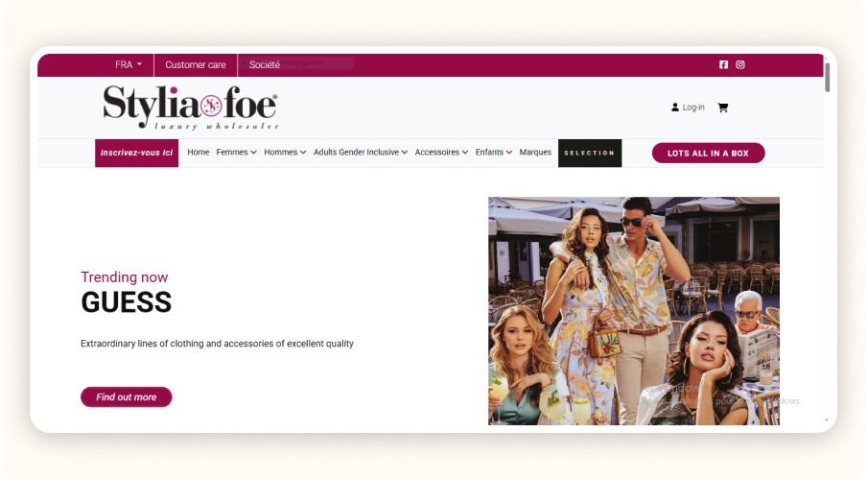The width and height of the screenshot is (868, 480).
Task: Click LOTS ALL IN A BOX button
Action: pyautogui.click(x=708, y=153)
